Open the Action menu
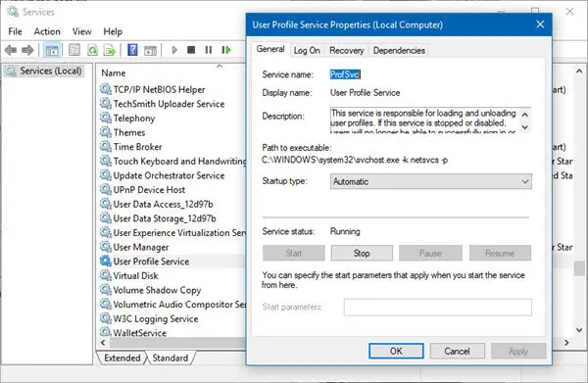The height and width of the screenshot is (383, 588). (47, 31)
